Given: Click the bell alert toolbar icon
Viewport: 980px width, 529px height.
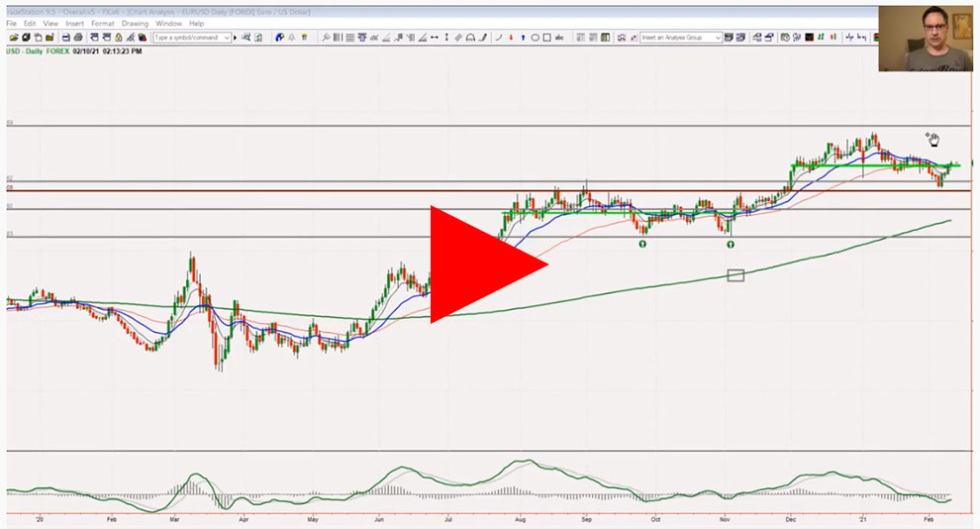Looking at the screenshot, I should (x=291, y=38).
